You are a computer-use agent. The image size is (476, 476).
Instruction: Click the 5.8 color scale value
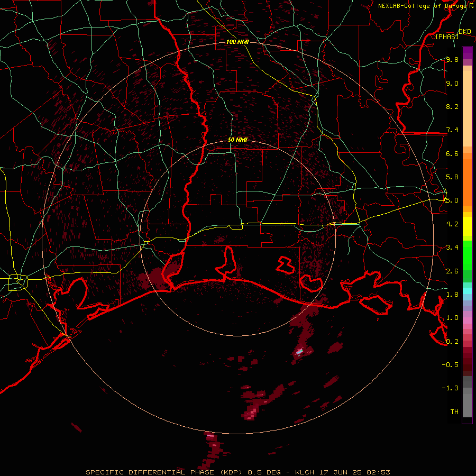452,177
